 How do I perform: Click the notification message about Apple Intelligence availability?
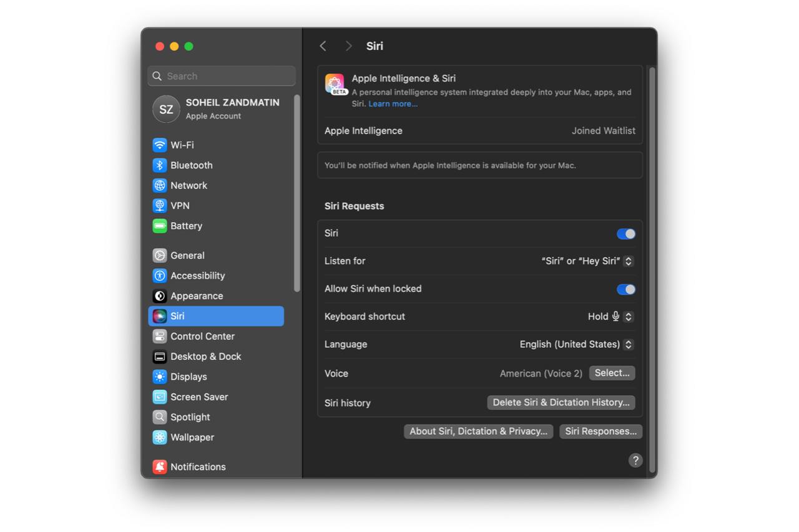(450, 166)
